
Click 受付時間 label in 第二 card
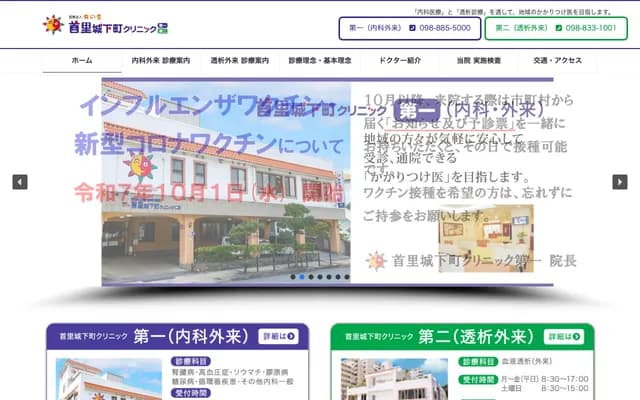tap(478, 380)
